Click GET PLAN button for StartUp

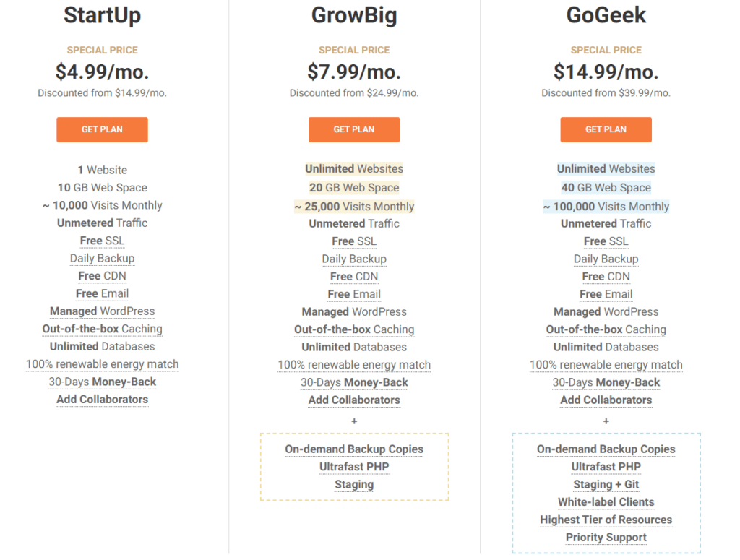(x=102, y=129)
